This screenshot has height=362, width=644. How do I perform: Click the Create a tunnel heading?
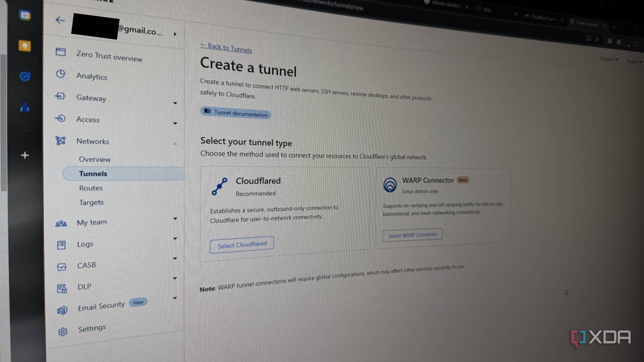(x=248, y=67)
